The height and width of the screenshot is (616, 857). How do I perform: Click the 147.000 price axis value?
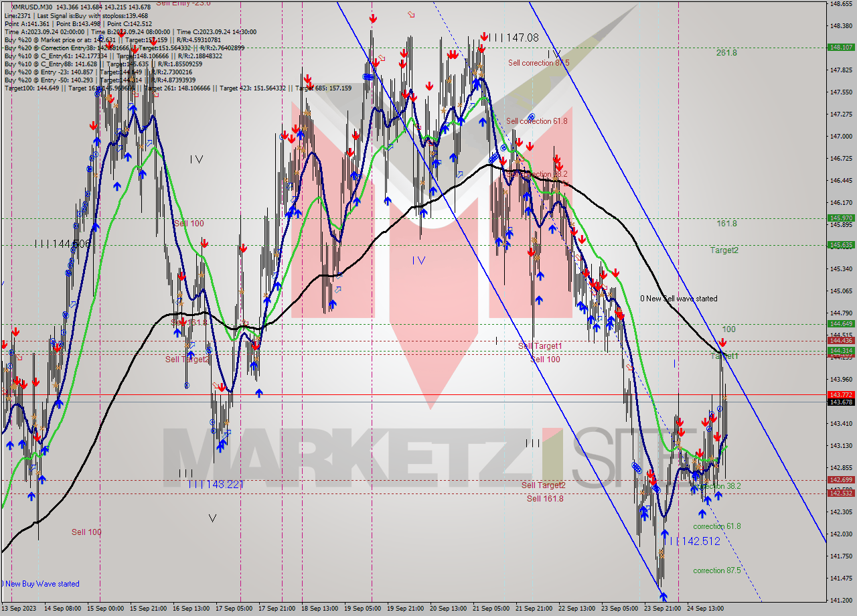[x=841, y=137]
